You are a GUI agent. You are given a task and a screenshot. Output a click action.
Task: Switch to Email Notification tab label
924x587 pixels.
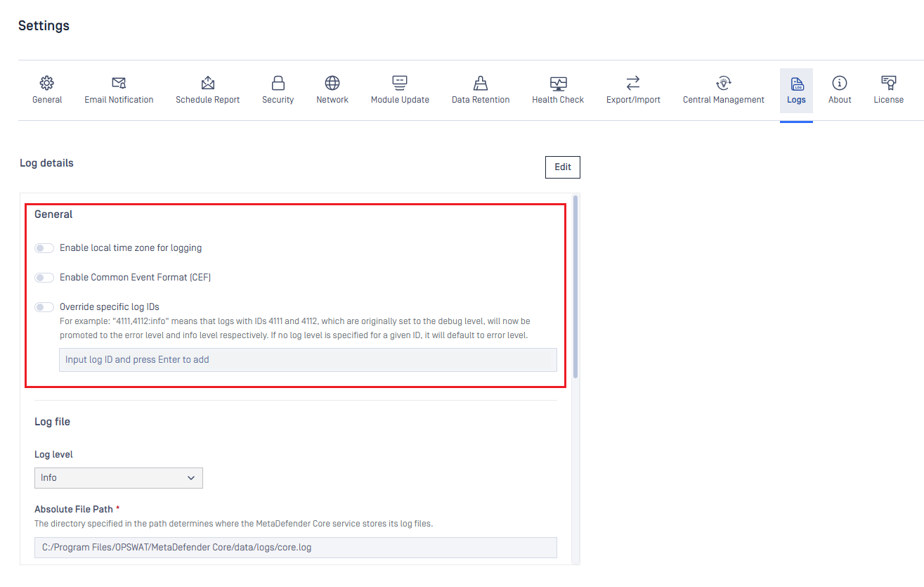pos(119,100)
